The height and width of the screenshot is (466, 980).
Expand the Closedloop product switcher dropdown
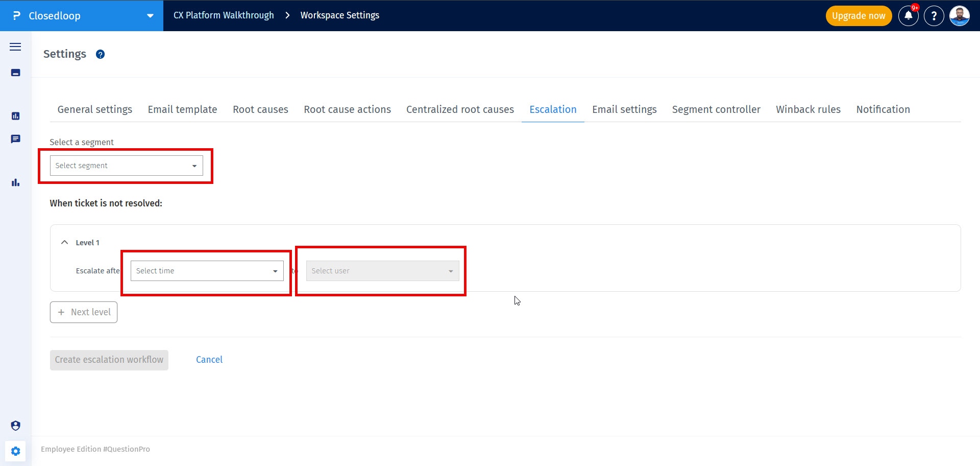click(x=150, y=16)
